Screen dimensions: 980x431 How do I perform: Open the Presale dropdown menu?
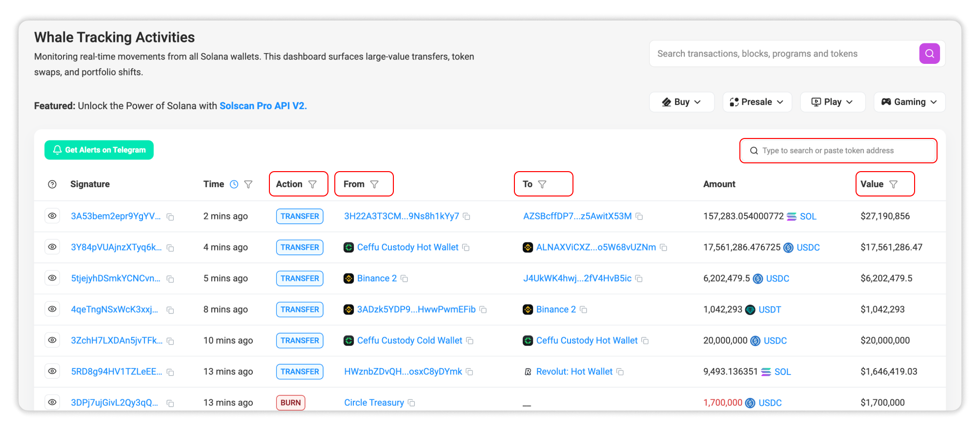click(757, 102)
